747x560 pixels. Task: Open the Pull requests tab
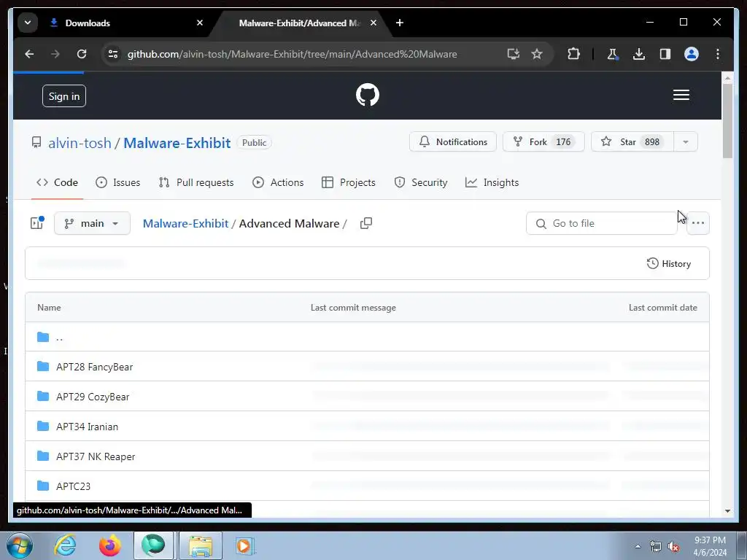click(196, 182)
